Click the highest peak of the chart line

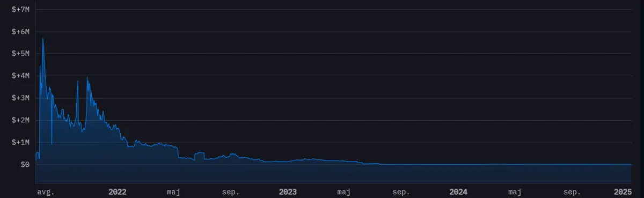tap(42, 39)
